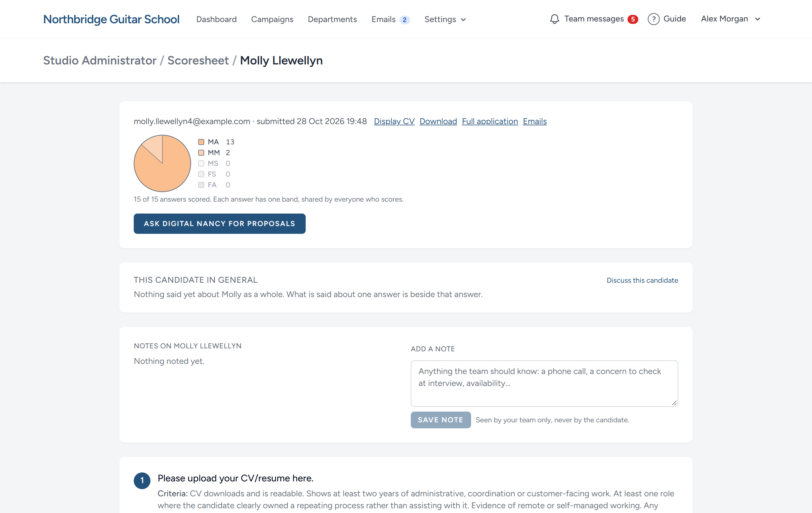This screenshot has height=513, width=812.
Task: Click the '15 of 15 answers scored' text
Action: coord(172,200)
